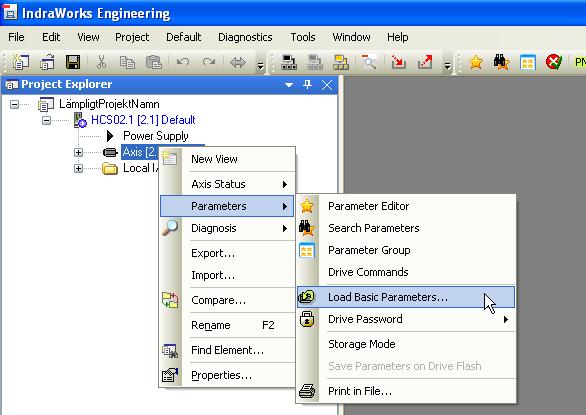586x415 pixels.
Task: Click the go offline devices icon
Action: pyautogui.click(x=315, y=62)
